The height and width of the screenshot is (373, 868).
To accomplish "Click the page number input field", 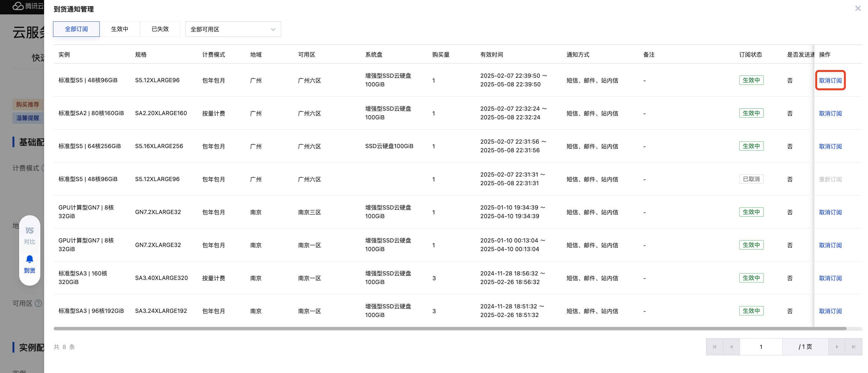I will [761, 347].
